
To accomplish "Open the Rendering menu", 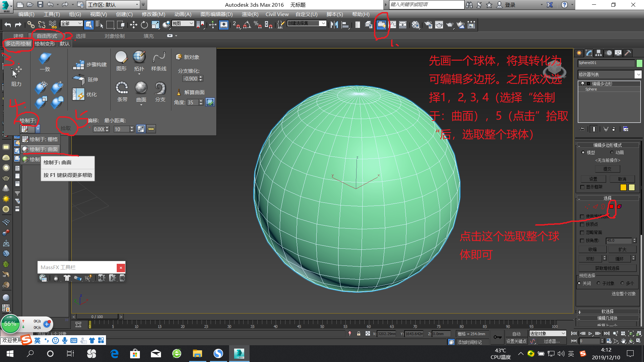I will [x=250, y=14].
